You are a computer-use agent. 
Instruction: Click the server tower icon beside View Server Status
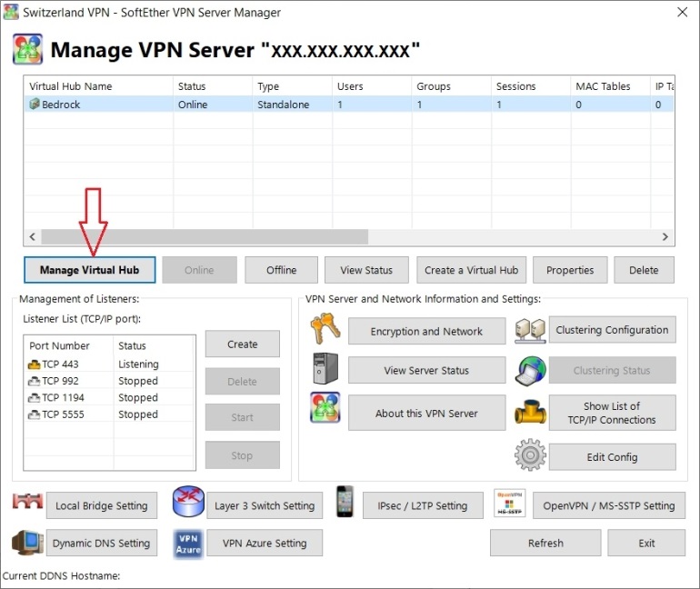(325, 369)
